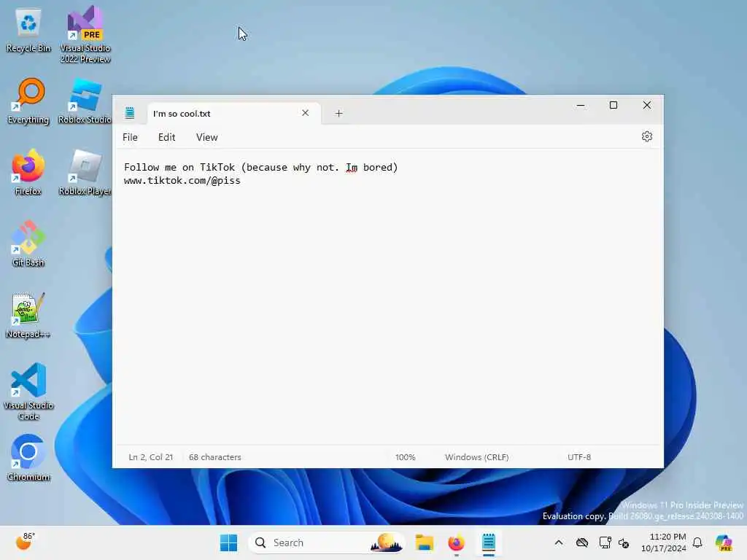Click the UTF-8 encoding status
Image resolution: width=747 pixels, height=560 pixels.
pyautogui.click(x=578, y=457)
